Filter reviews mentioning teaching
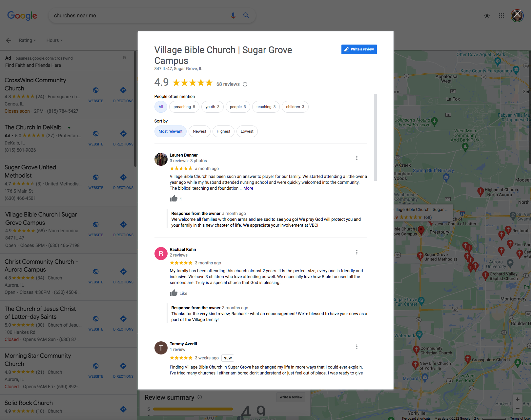 266,107
